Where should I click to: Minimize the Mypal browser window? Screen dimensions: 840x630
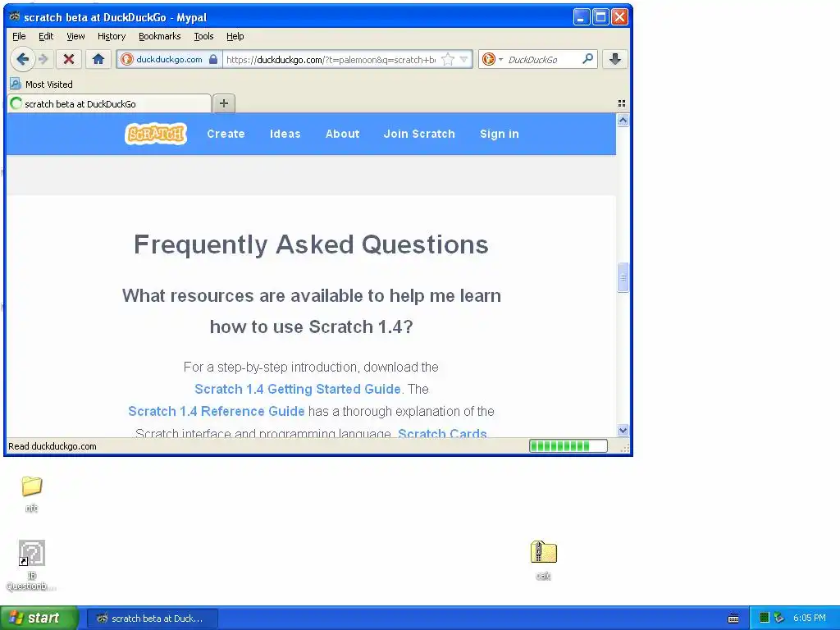pos(582,17)
